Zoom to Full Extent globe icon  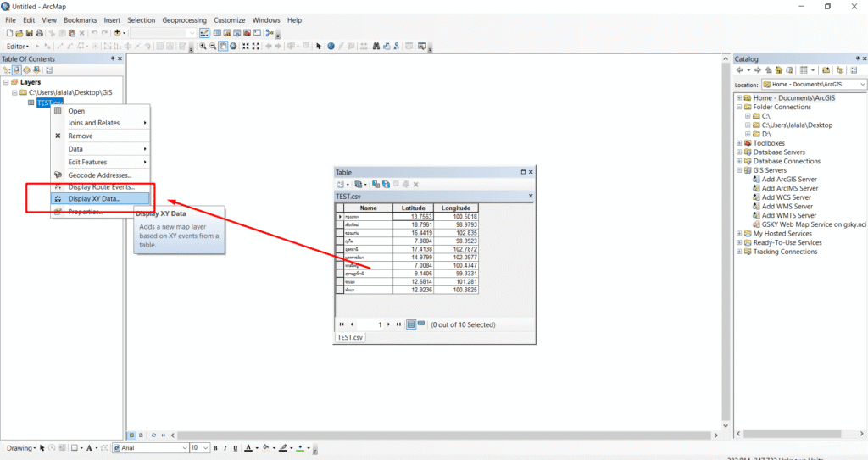pyautogui.click(x=233, y=46)
